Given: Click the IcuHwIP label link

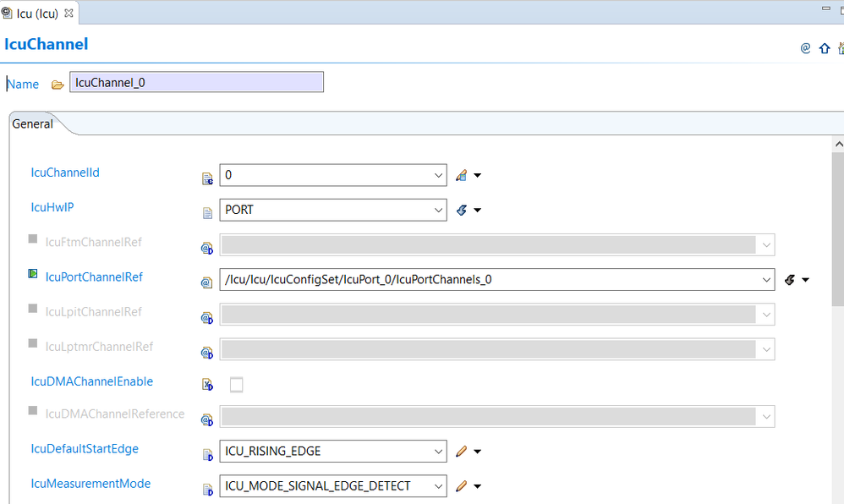Looking at the screenshot, I should tap(52, 207).
